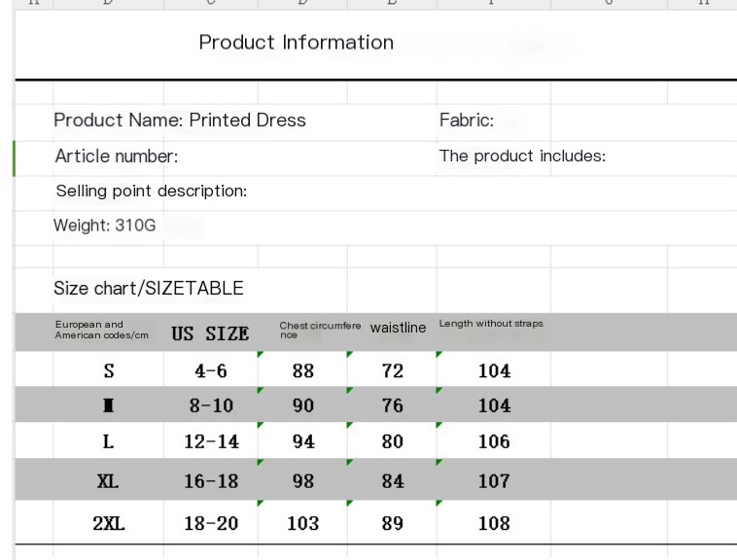Select the US SIZE header cell
This screenshot has height=560, width=737.
[x=210, y=333]
